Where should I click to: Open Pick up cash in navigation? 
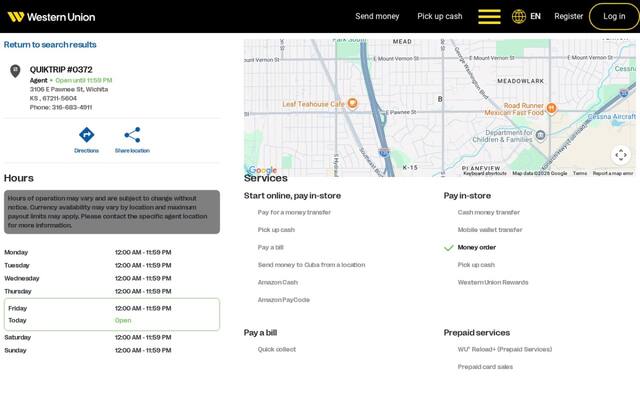click(x=440, y=16)
